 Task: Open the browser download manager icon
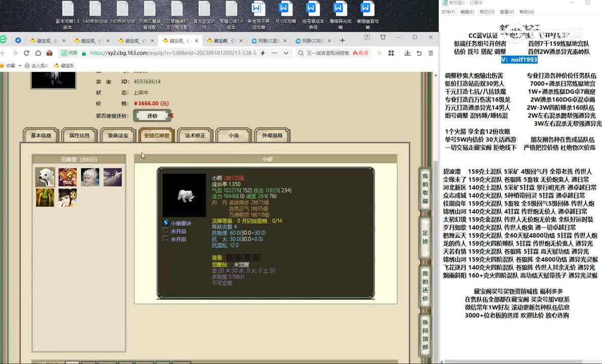(x=407, y=53)
